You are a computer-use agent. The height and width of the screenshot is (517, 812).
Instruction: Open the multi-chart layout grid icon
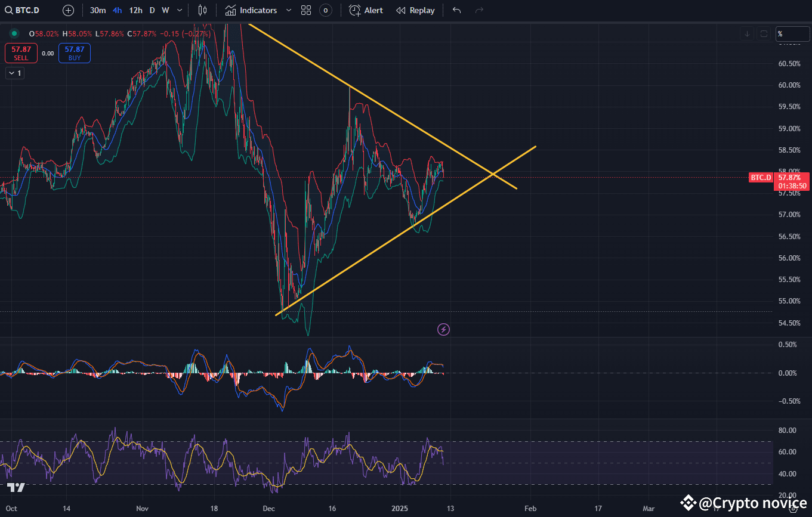click(x=306, y=10)
